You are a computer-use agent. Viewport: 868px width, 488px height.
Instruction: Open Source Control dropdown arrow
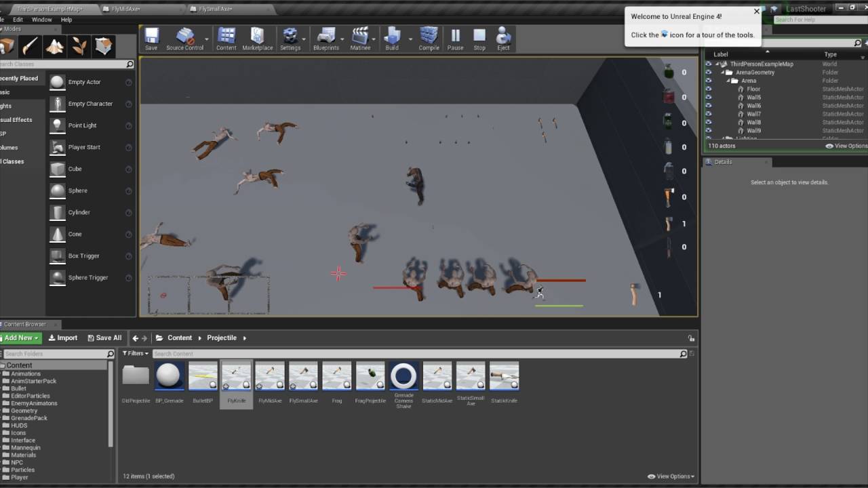pos(207,39)
